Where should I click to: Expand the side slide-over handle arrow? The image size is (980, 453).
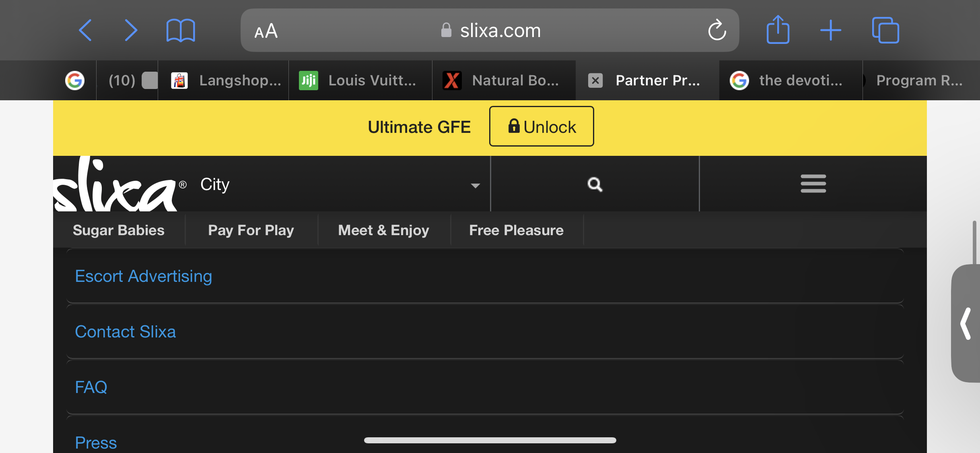point(966,323)
